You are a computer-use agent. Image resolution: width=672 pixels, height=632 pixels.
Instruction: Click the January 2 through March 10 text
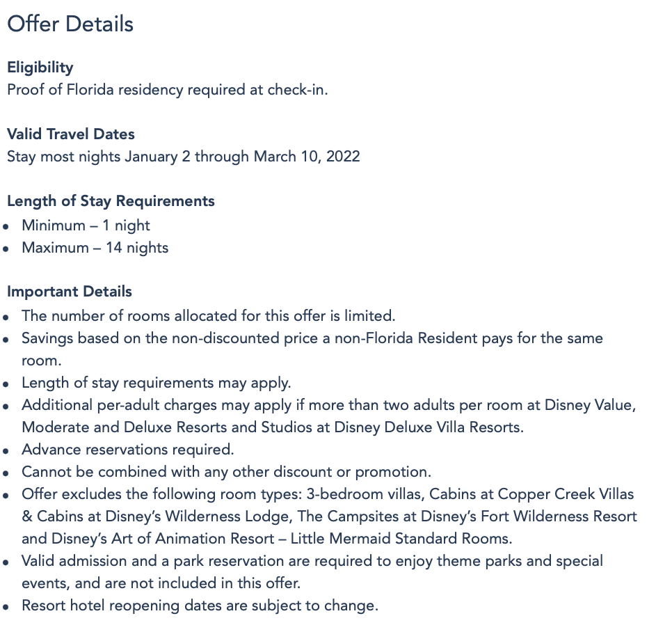coord(242,156)
